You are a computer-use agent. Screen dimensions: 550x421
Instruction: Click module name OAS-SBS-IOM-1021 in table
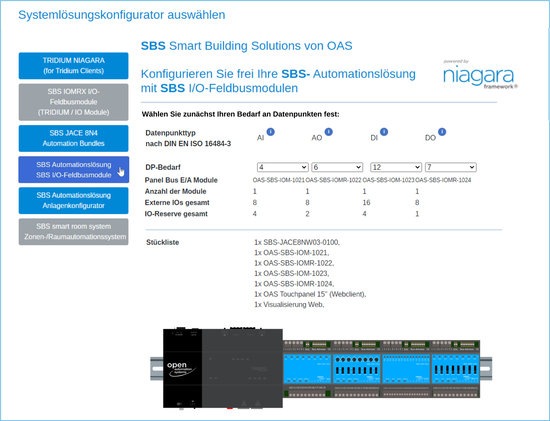pyautogui.click(x=279, y=180)
